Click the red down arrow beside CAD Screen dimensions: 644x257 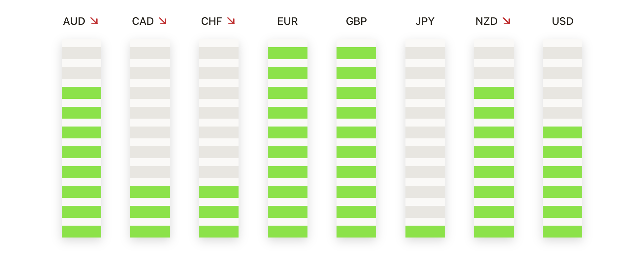(x=163, y=21)
